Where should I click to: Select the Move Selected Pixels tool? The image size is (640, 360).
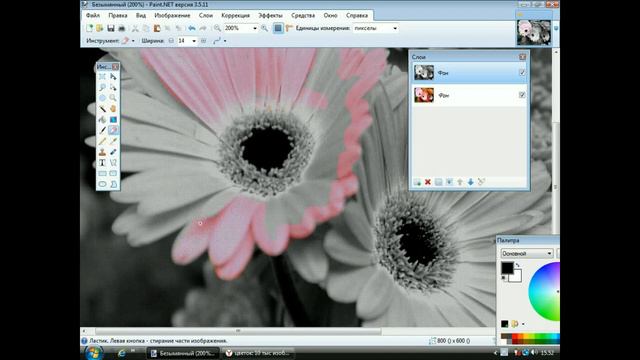(113, 77)
